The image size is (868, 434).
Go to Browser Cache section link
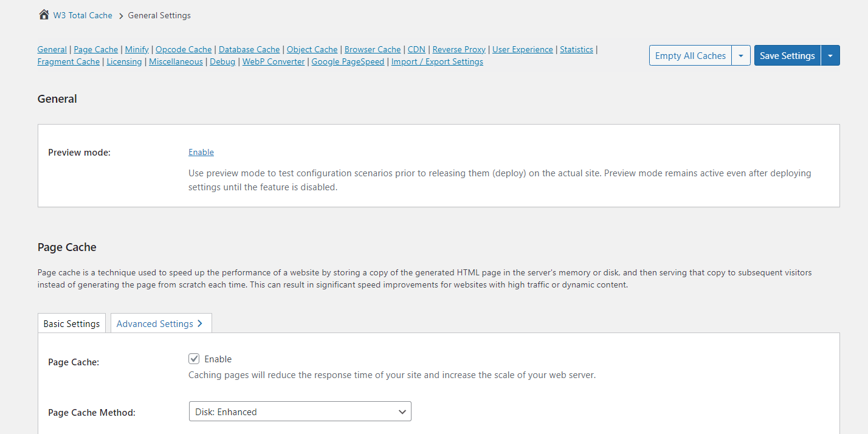point(373,49)
